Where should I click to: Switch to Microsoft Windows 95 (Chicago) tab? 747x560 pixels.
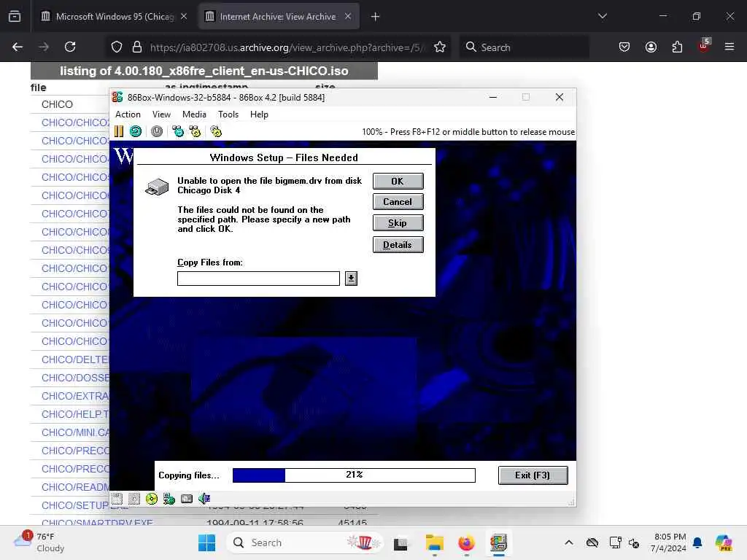[x=115, y=17]
